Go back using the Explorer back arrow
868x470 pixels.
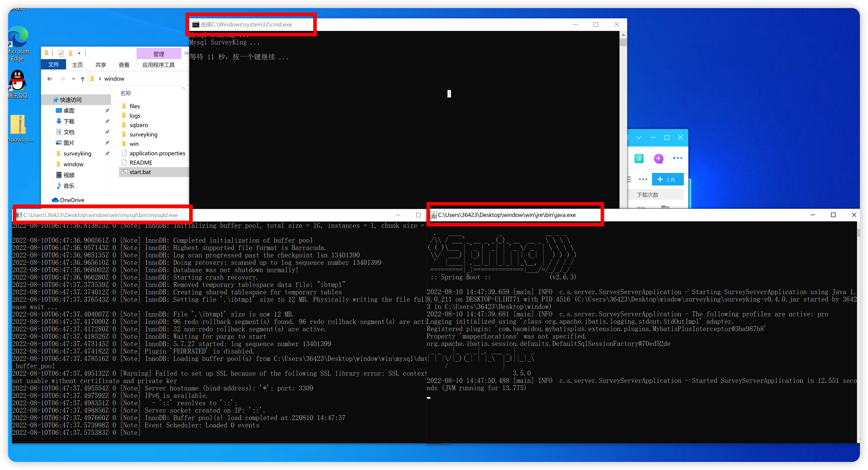pos(50,79)
